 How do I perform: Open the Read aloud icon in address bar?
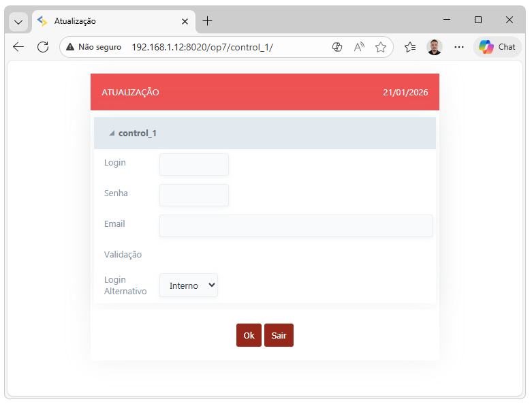coord(359,47)
